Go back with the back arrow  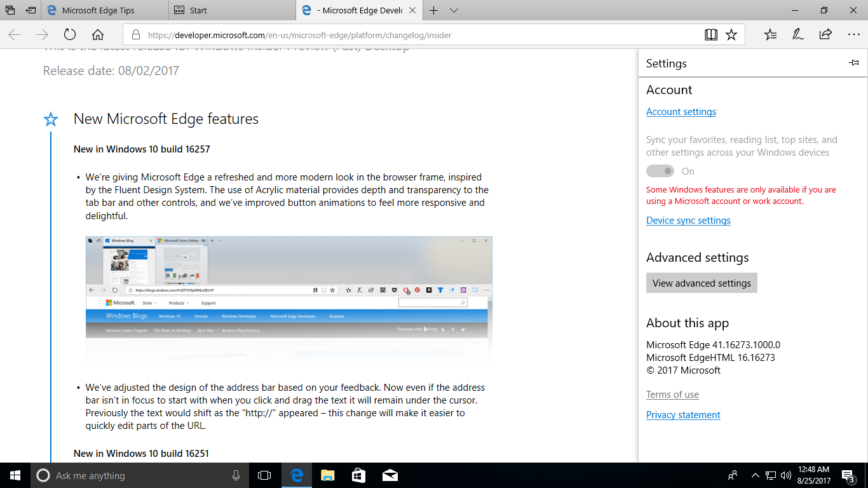click(x=15, y=35)
